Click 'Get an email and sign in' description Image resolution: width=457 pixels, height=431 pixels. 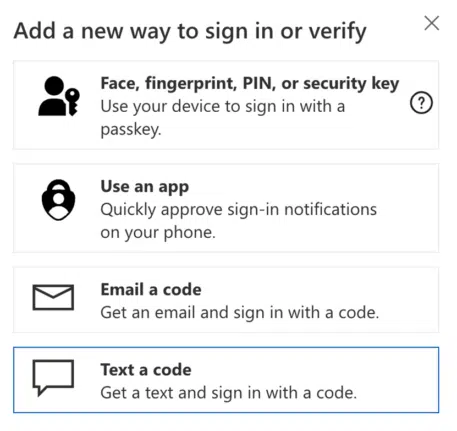click(240, 313)
